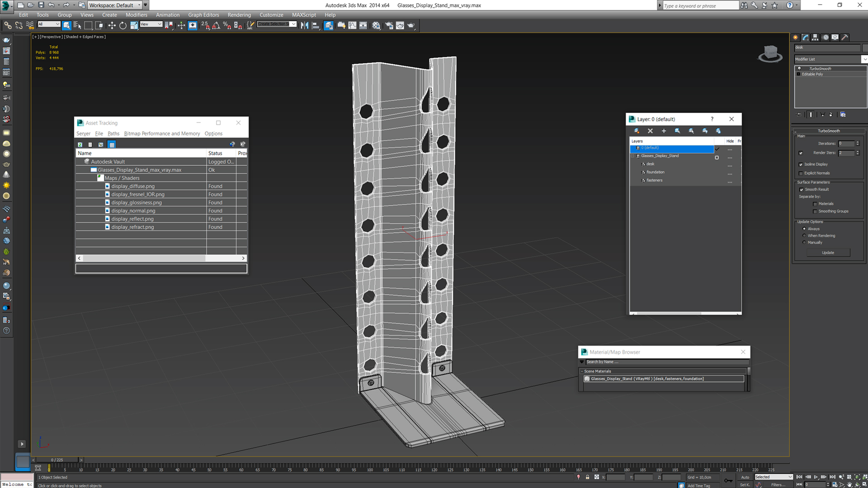Click the Update button
This screenshot has height=488, width=868.
click(x=828, y=253)
